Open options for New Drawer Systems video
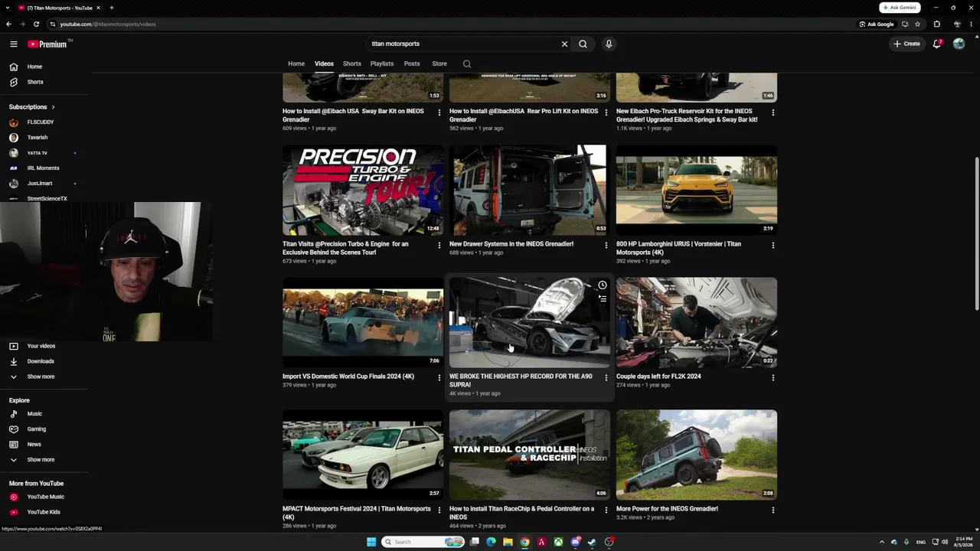 (x=606, y=246)
